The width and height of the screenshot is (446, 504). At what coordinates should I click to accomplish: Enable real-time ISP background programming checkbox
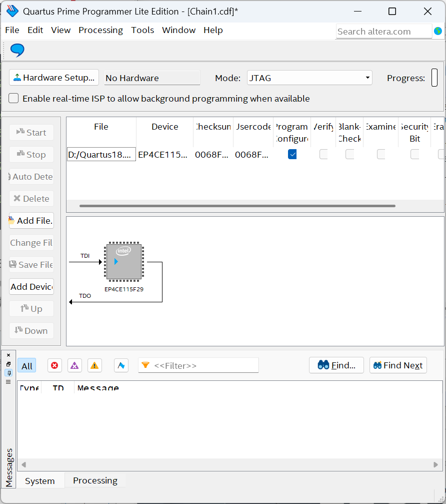(x=13, y=99)
